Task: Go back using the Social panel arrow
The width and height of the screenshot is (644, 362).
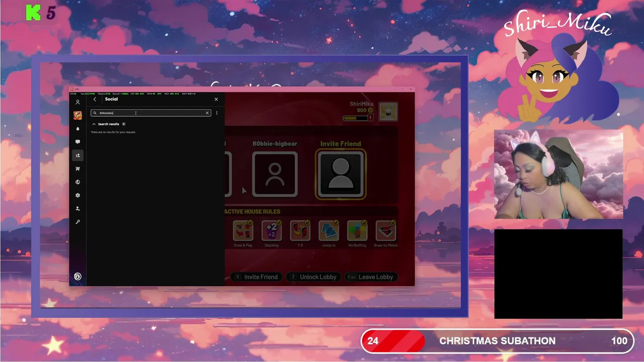Action: point(95,99)
